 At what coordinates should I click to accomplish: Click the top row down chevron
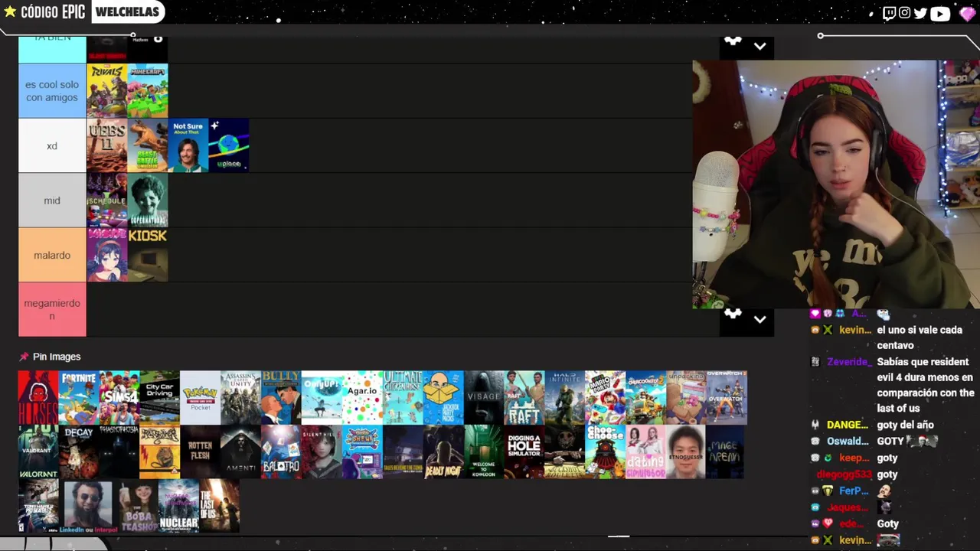[x=759, y=46]
